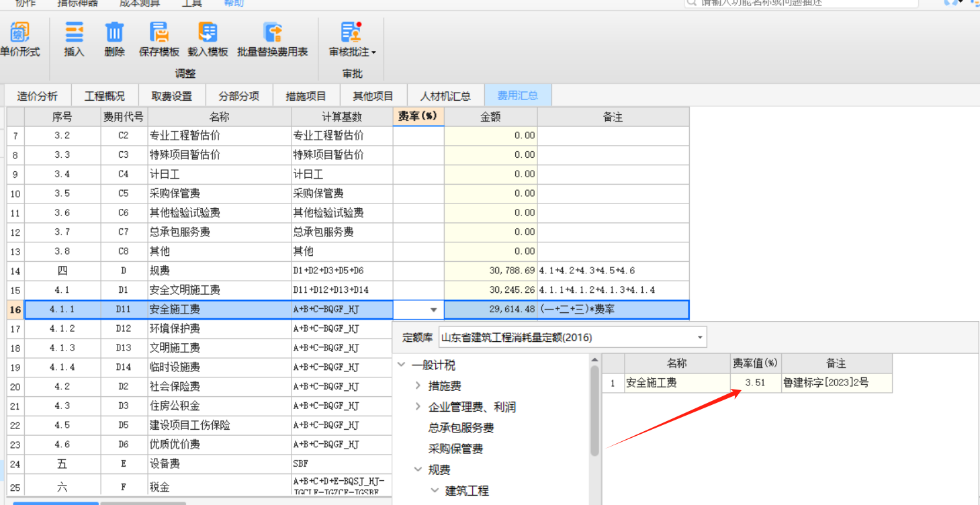Click row 12 总承包服务费 name cell
The width and height of the screenshot is (980, 505).
tap(220, 232)
